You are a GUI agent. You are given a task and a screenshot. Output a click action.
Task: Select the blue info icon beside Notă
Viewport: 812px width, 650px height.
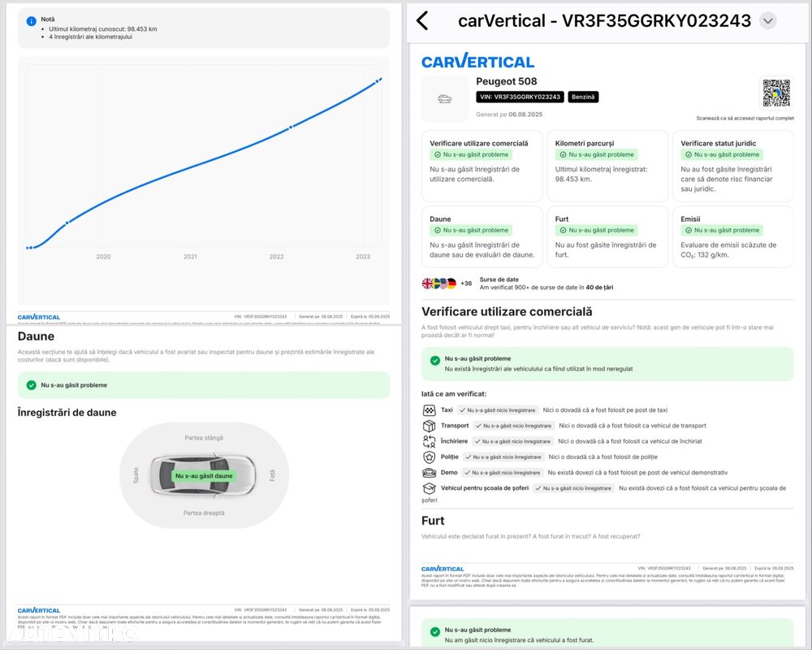tap(31, 21)
